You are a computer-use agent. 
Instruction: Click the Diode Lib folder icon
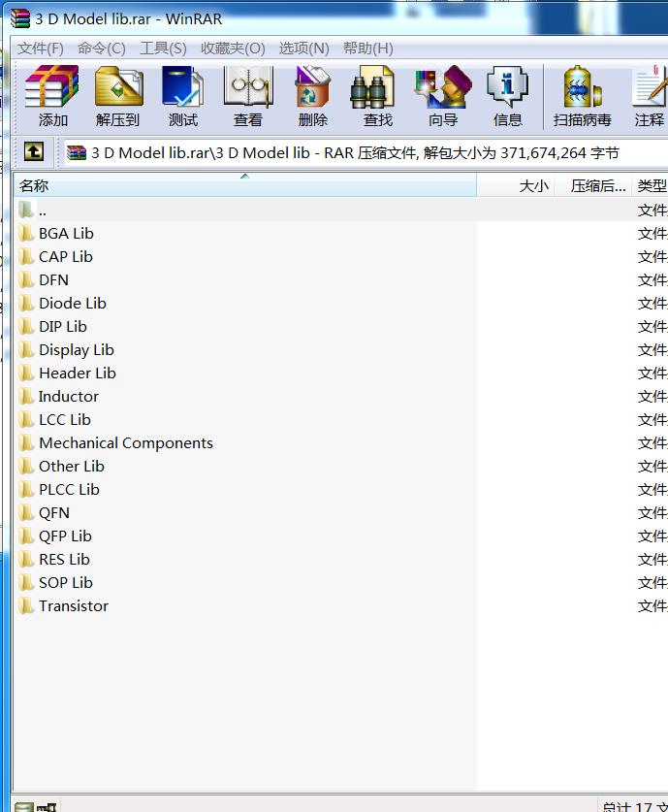(x=26, y=304)
